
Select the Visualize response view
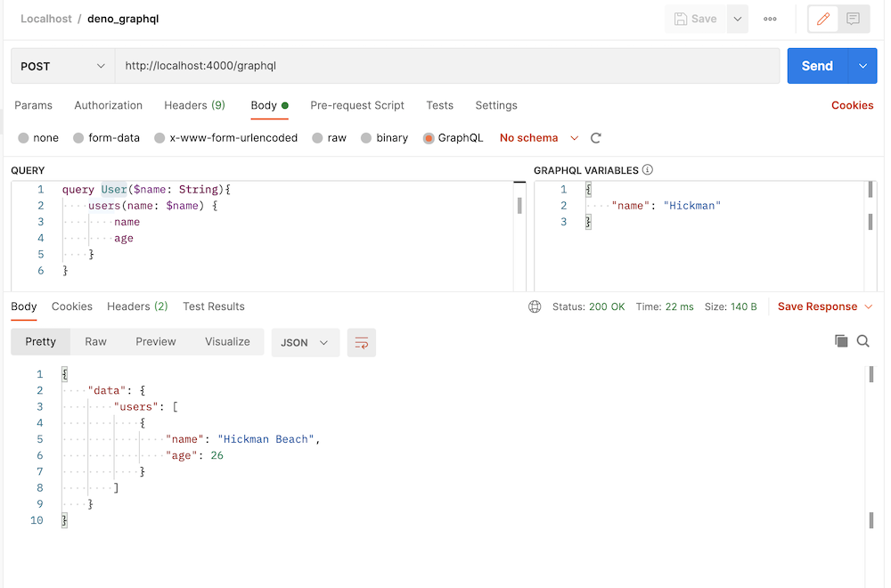click(x=227, y=341)
